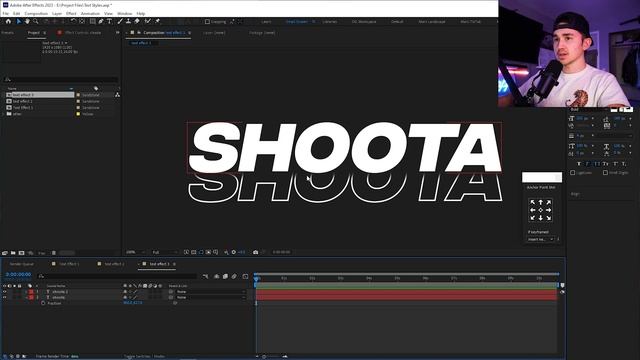The height and width of the screenshot is (360, 640).
Task: Click the red label swatch of shoota 2
Action: pos(31,292)
